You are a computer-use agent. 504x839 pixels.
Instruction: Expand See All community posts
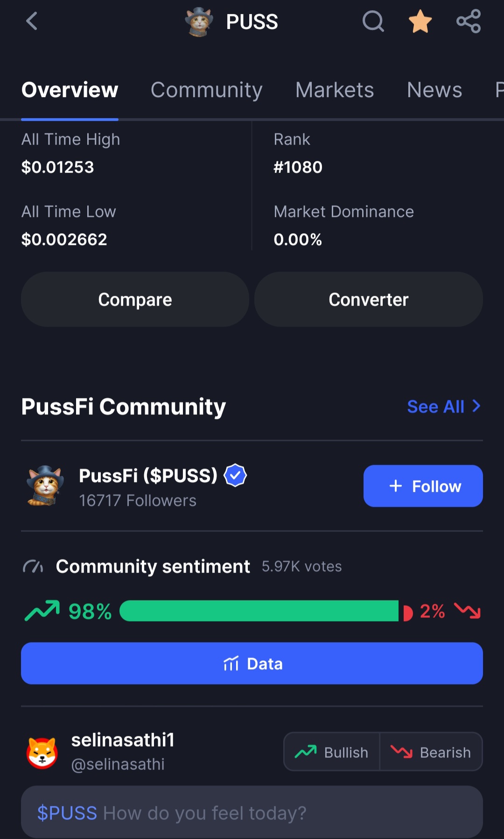[443, 406]
